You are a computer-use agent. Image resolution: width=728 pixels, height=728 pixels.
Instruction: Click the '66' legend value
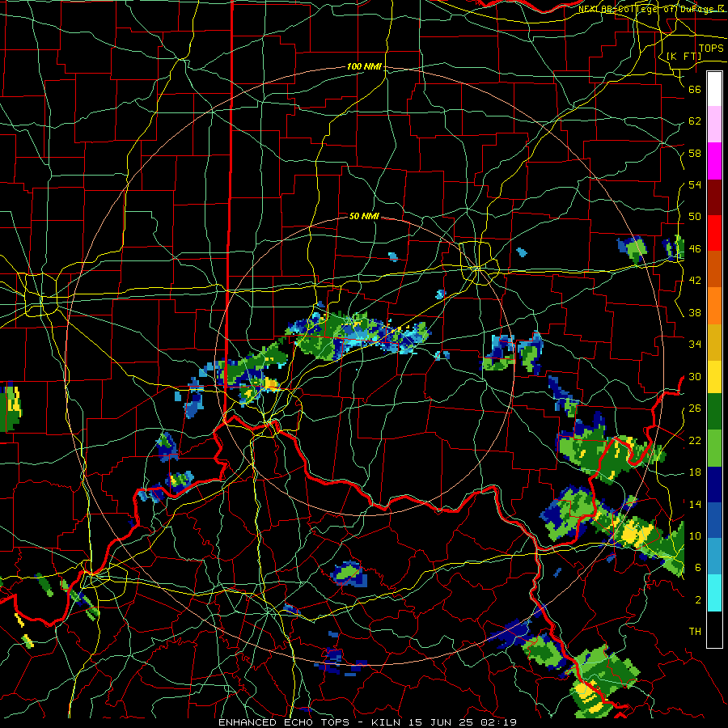click(695, 89)
